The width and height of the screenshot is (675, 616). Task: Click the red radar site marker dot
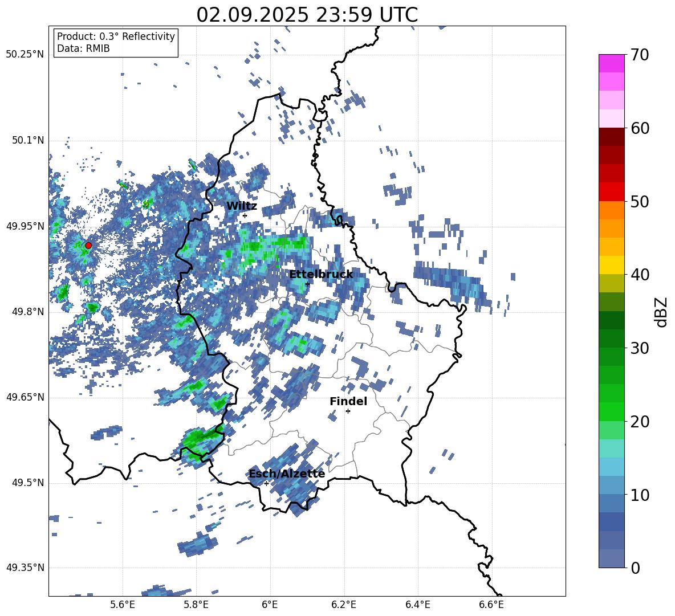pyautogui.click(x=88, y=246)
